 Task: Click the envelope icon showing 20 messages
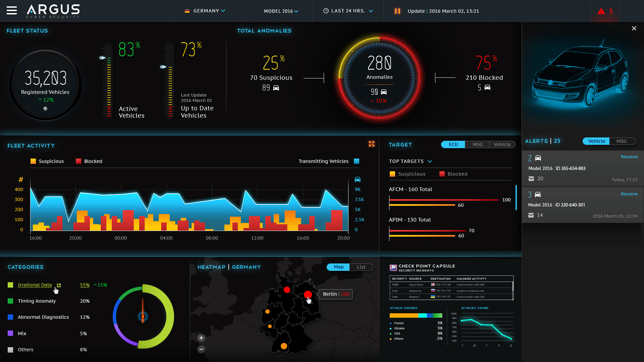click(x=531, y=179)
